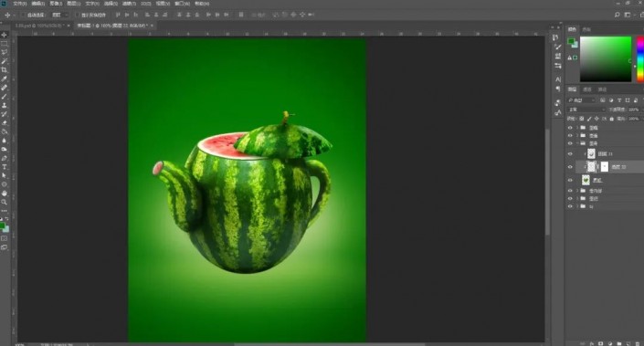
Task: Open the Paragraph panel icon in side dock
Action: tap(558, 89)
